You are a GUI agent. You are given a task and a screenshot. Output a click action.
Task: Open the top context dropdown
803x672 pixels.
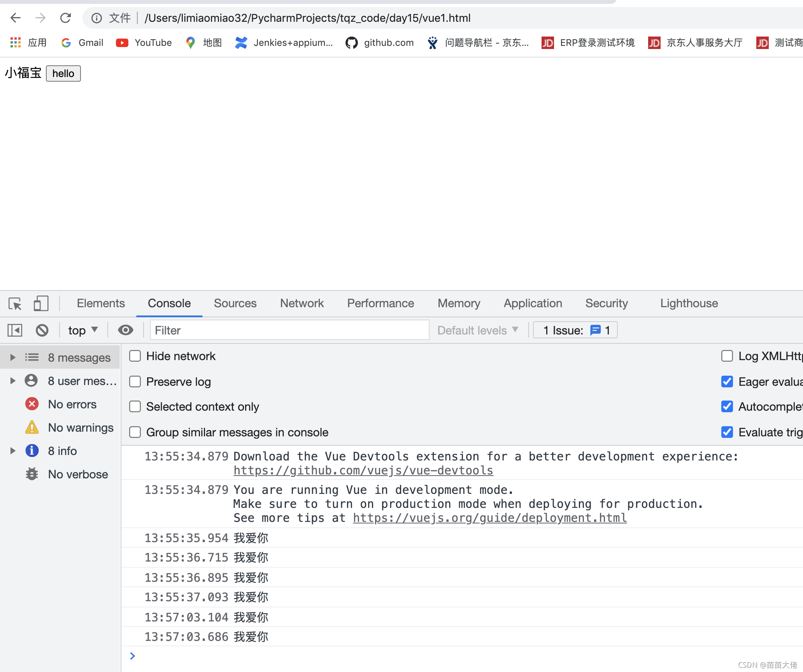click(x=83, y=331)
